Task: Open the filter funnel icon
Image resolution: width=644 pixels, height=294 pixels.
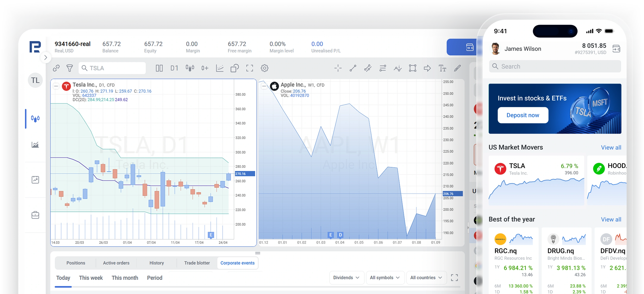Action: 70,68
